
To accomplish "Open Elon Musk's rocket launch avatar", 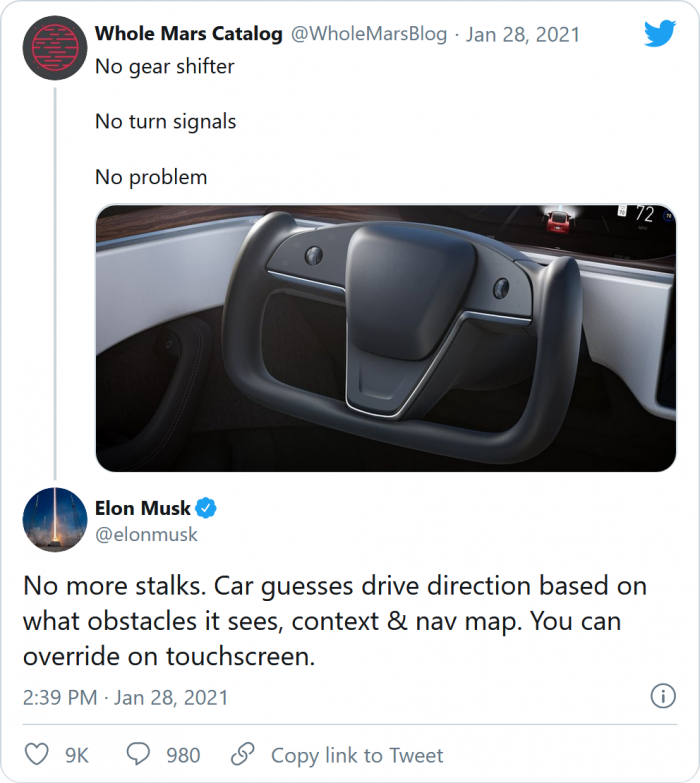I will 54,520.
